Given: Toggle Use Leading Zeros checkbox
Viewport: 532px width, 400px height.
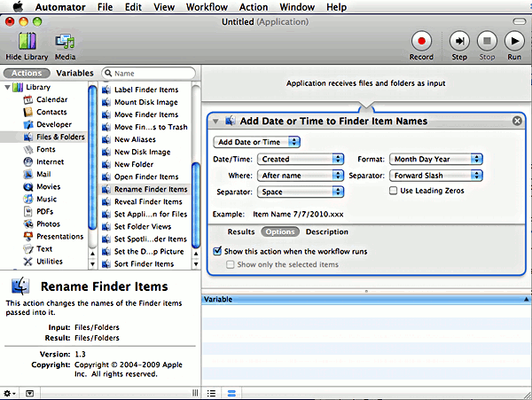Looking at the screenshot, I should [x=393, y=191].
